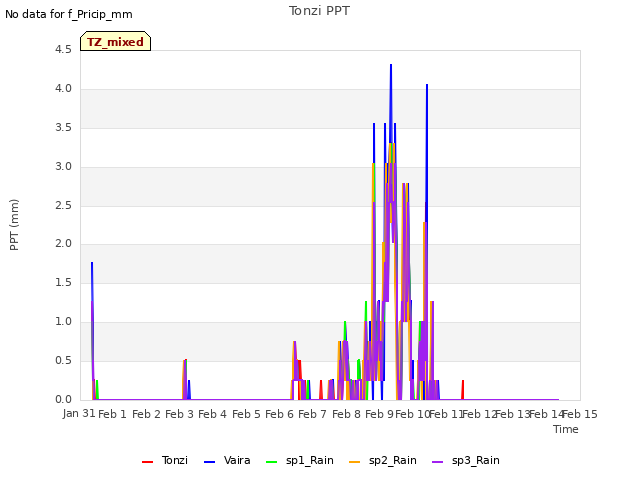
Task: Click the Feb 2 x-axis tick label
Action: [x=146, y=414]
